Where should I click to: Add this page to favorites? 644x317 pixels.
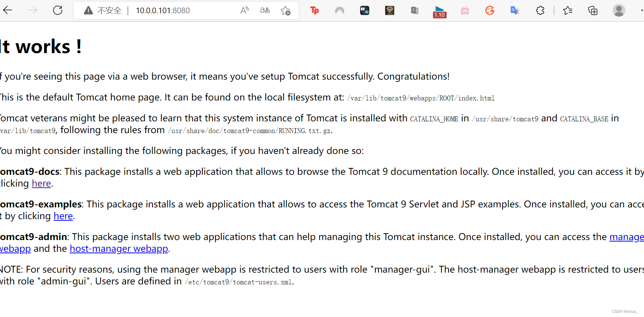[285, 11]
